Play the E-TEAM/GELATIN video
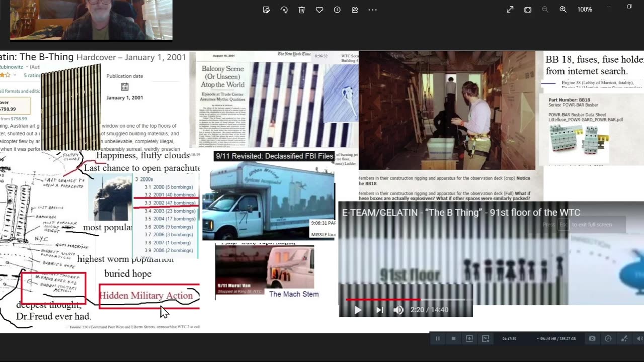Viewport: 644px width, 362px height. [x=358, y=310]
